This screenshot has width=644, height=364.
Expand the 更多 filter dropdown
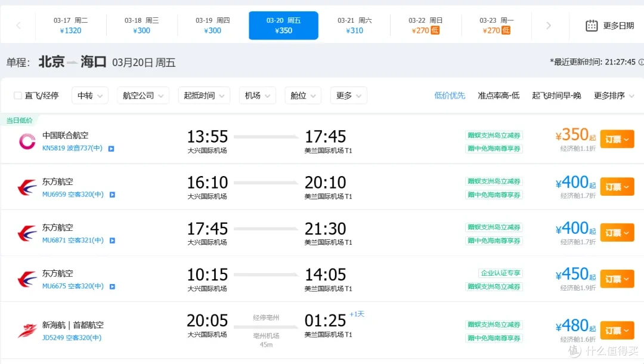[x=348, y=95]
